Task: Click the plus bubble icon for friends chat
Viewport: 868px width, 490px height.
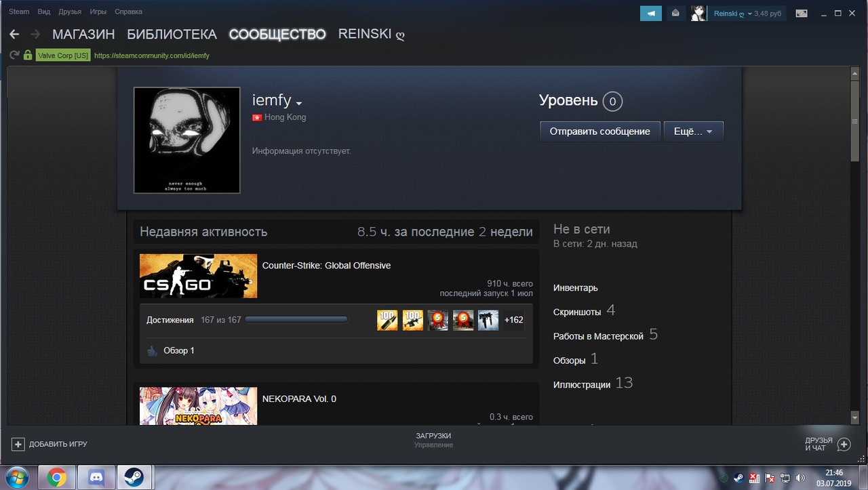Action: 844,445
